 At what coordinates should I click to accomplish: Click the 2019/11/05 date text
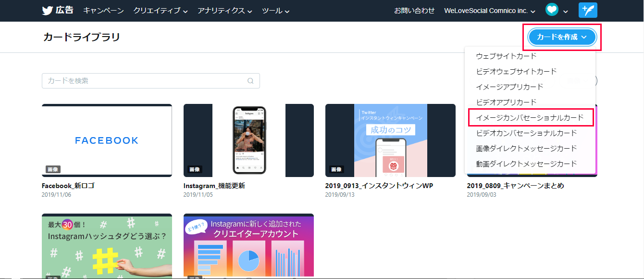[x=198, y=195]
